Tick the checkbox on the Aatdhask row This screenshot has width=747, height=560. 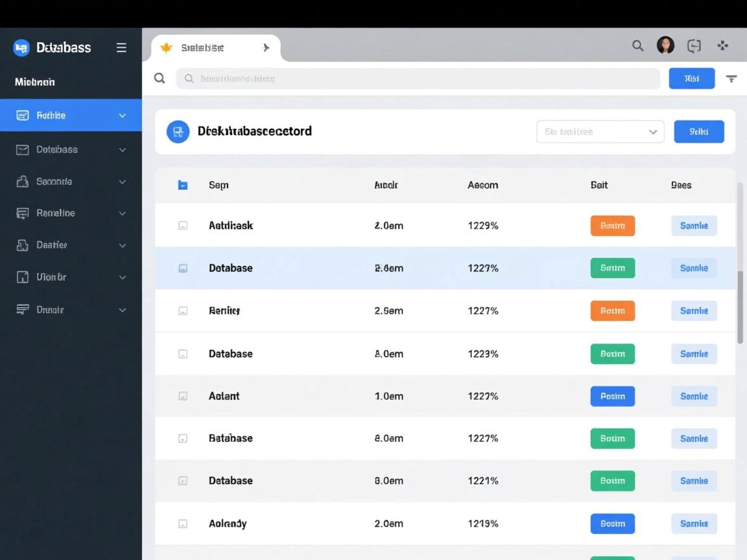[183, 225]
